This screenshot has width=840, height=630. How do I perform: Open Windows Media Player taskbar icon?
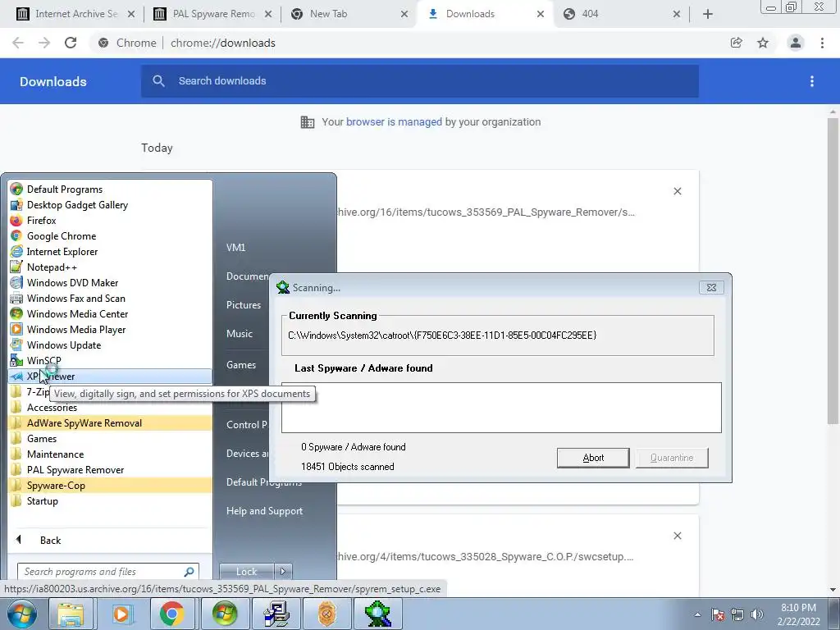click(121, 614)
